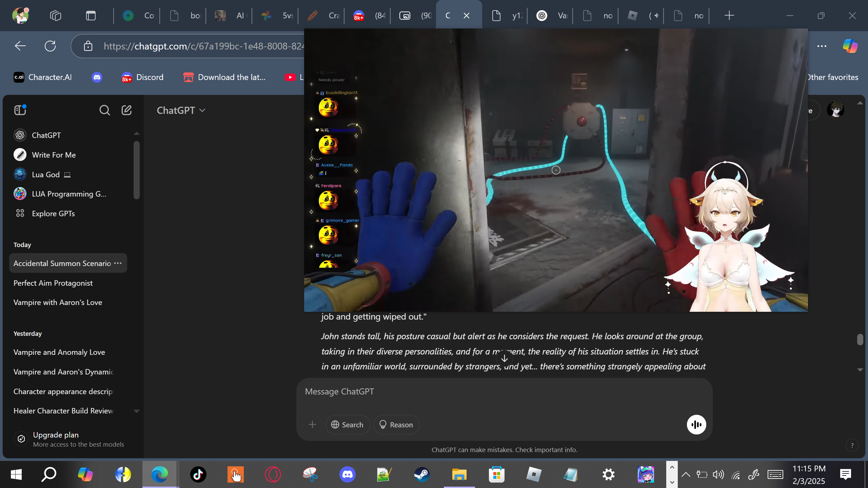Switch to the 'Co' browser tab
This screenshot has height=488, width=868.
pyautogui.click(x=138, y=16)
